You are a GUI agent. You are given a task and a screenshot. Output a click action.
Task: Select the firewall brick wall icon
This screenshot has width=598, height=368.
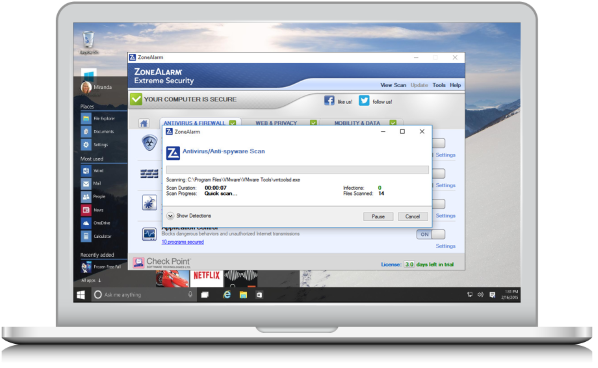click(149, 174)
